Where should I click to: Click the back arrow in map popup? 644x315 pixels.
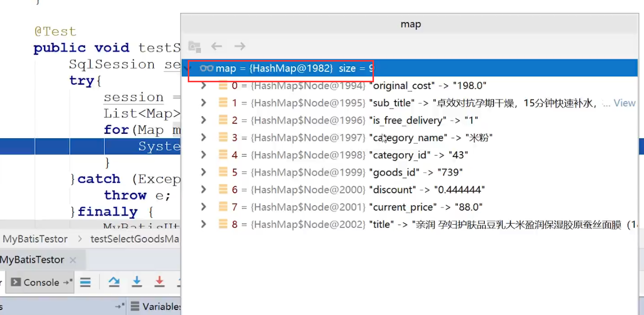(217, 46)
